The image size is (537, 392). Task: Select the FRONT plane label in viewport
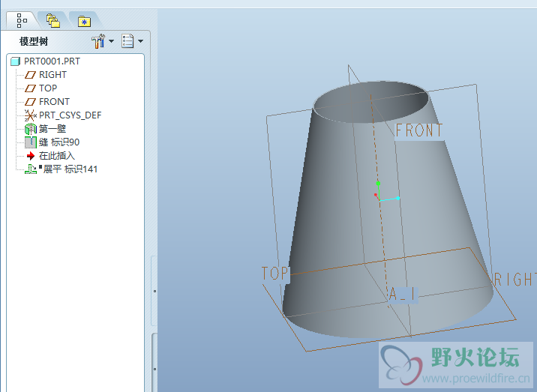pyautogui.click(x=418, y=130)
